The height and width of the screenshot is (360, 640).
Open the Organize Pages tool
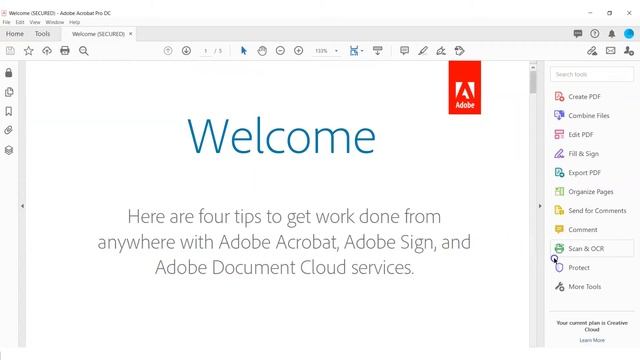592,191
